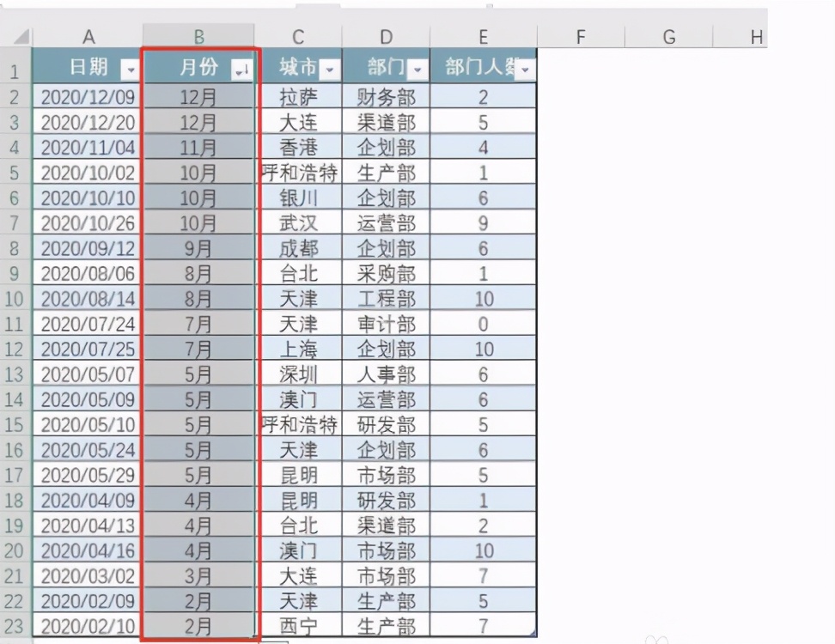Select column C header

[298, 37]
